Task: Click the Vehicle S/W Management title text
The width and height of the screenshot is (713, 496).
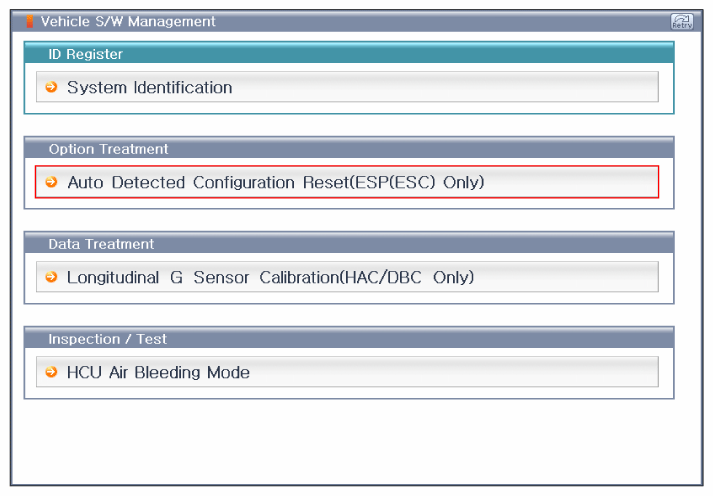Action: tap(128, 21)
